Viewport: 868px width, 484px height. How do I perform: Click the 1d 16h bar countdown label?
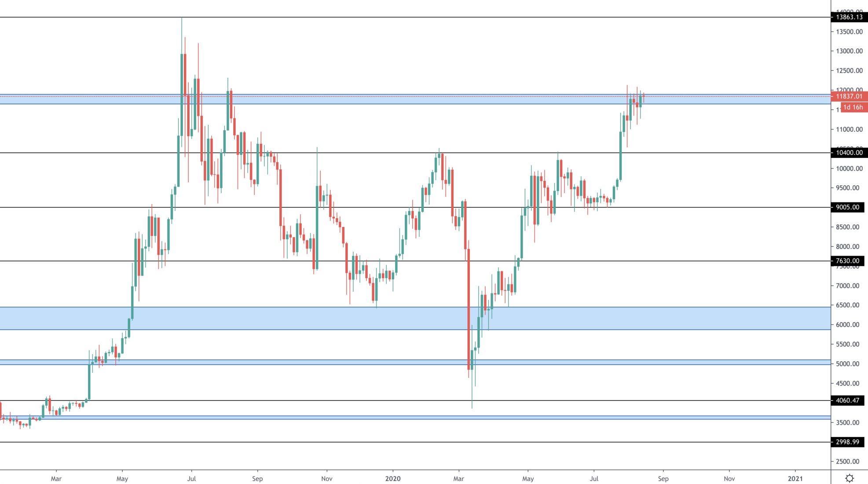tap(853, 107)
